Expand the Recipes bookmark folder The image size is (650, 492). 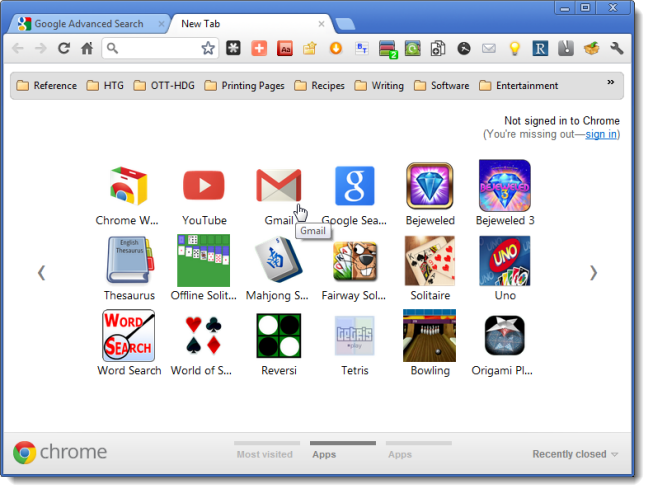[x=319, y=85]
